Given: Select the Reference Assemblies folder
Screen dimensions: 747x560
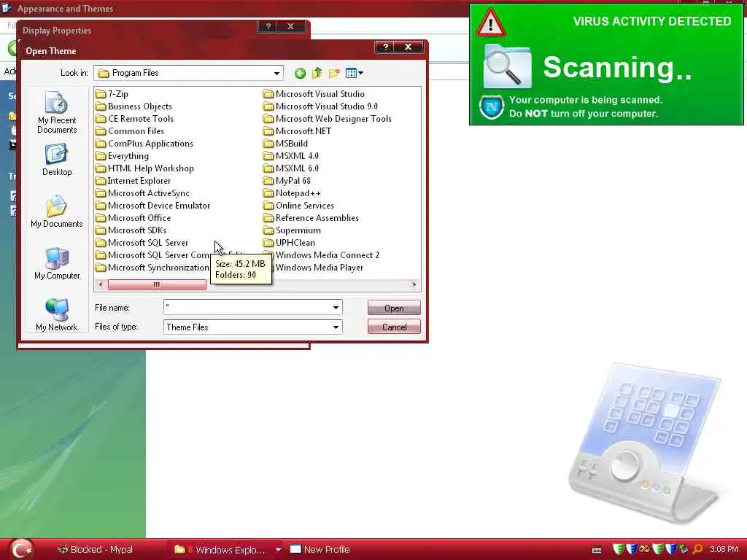Looking at the screenshot, I should [311, 217].
